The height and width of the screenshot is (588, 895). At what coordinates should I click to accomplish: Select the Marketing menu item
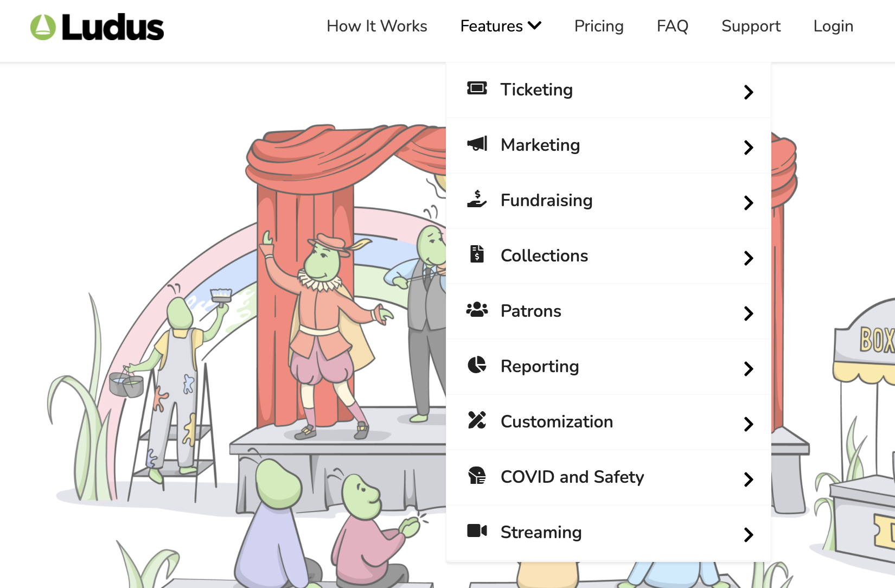point(540,145)
